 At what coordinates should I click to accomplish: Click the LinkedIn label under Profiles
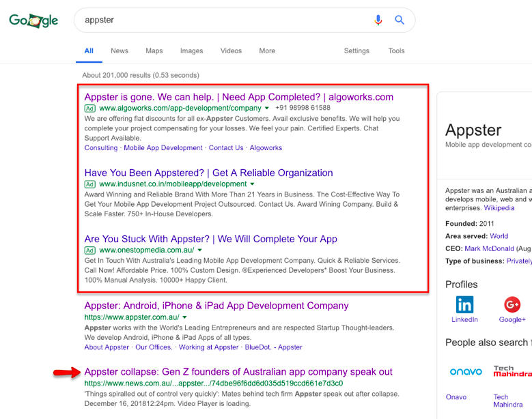[464, 319]
